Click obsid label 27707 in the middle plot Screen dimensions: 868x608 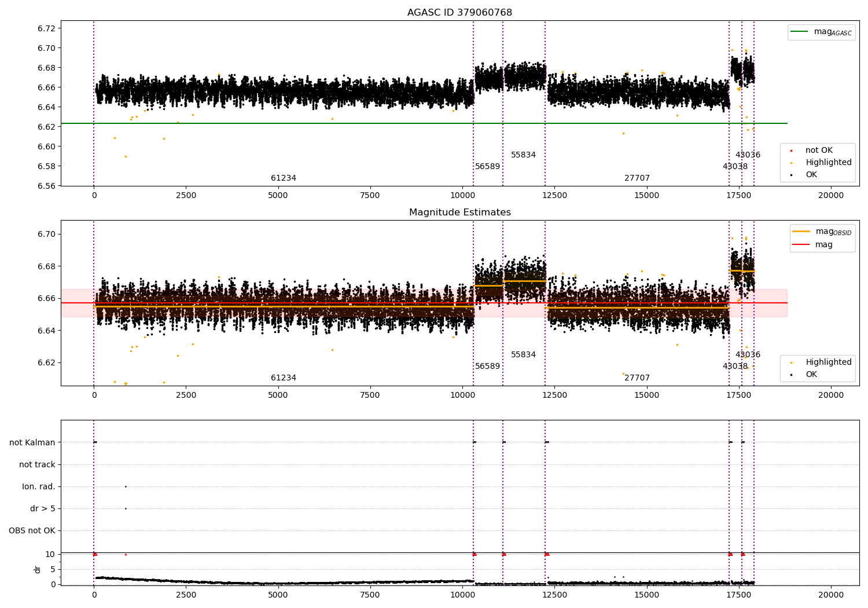(x=637, y=378)
